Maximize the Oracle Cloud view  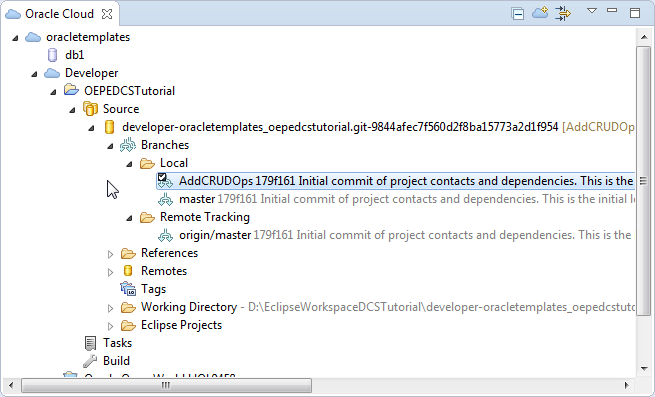(x=635, y=13)
